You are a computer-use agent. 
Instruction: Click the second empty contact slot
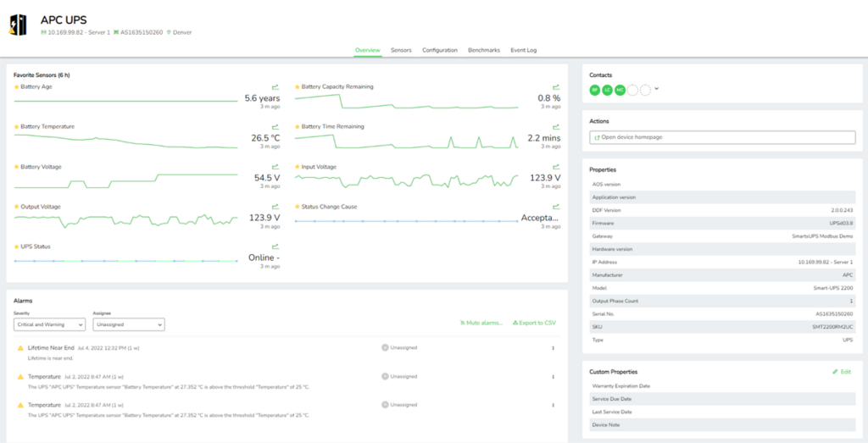(x=645, y=90)
